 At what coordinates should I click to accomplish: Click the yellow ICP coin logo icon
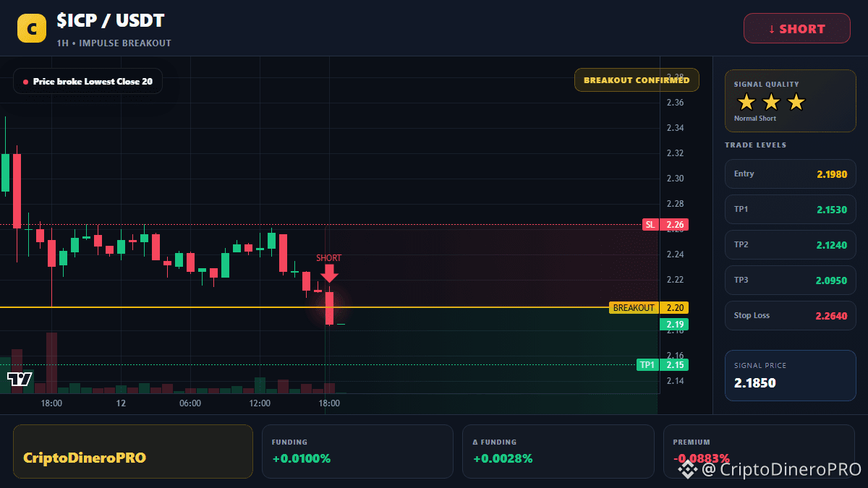(32, 28)
